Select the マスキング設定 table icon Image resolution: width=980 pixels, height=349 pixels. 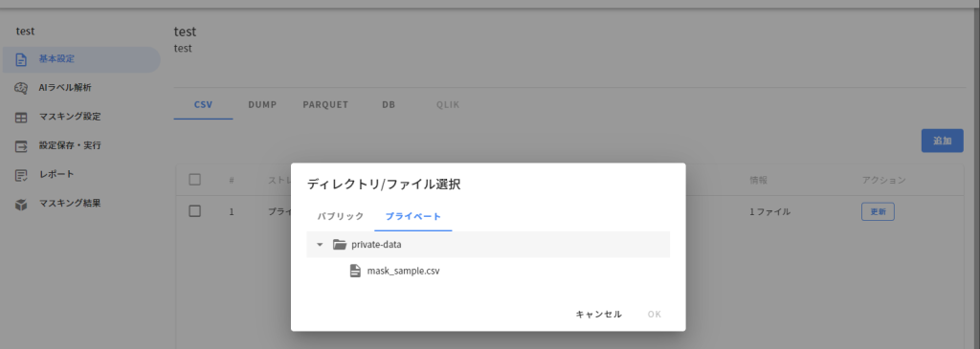[x=21, y=118]
